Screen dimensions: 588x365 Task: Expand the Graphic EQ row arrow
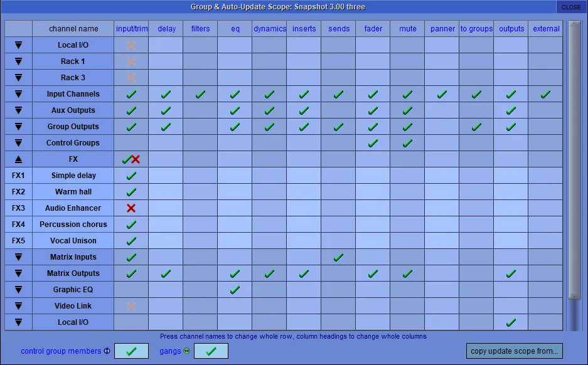(x=18, y=290)
